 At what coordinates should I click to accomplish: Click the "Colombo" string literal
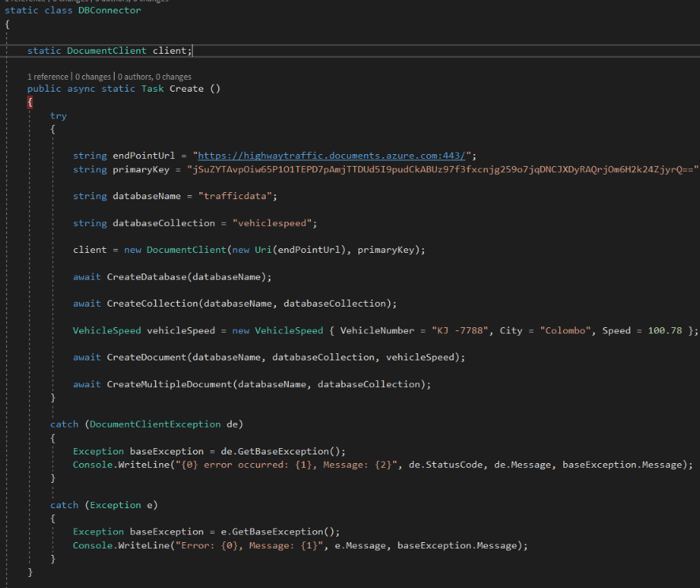tap(565, 330)
